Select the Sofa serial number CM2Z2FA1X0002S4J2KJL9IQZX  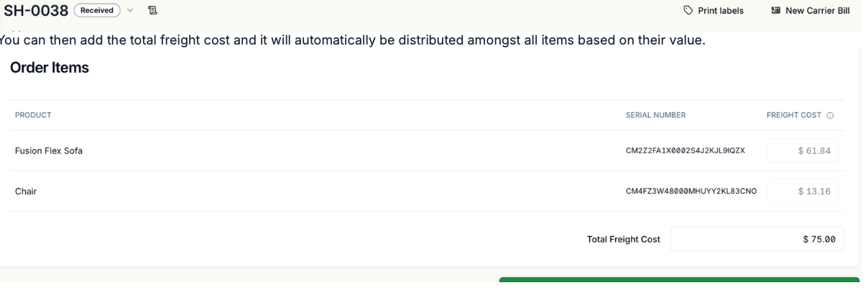tap(685, 151)
